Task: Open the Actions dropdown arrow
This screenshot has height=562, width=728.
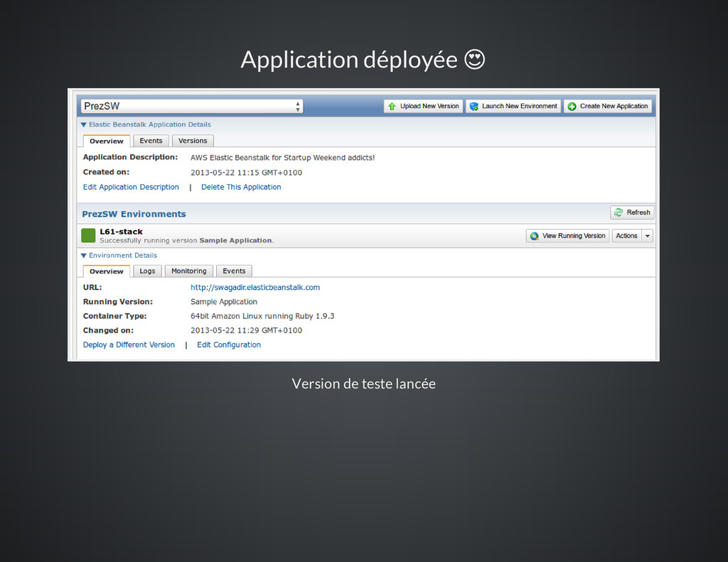Action: (x=647, y=236)
